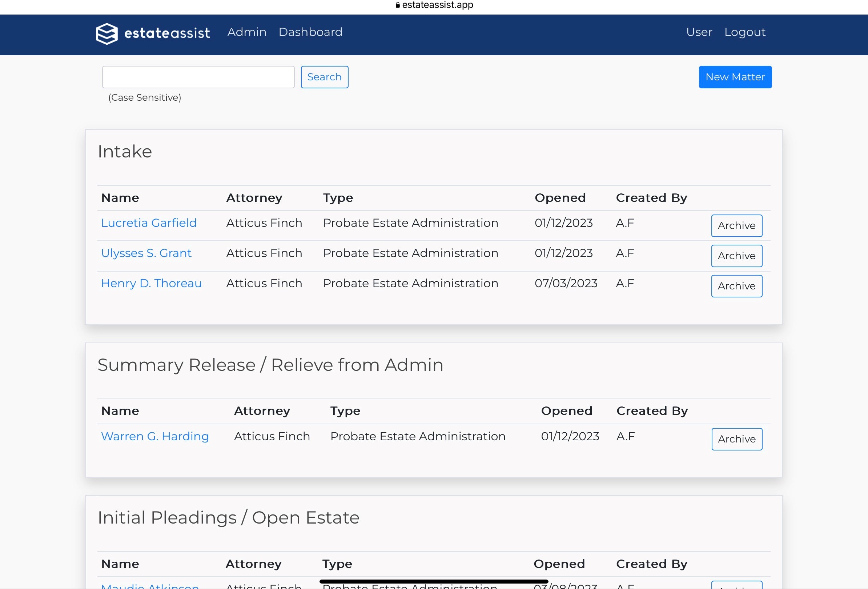This screenshot has height=589, width=868.
Task: Archive the Lucretia Garfield matter
Action: click(736, 225)
